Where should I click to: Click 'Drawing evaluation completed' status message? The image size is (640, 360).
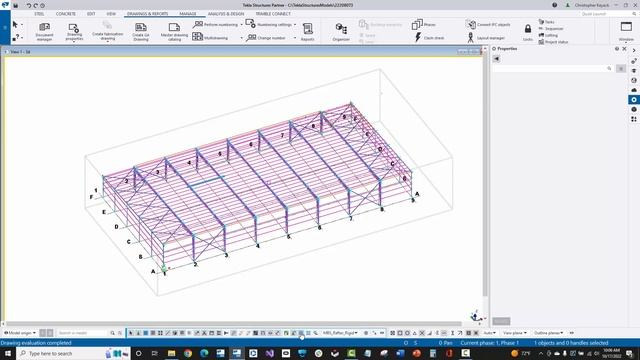(x=36, y=343)
